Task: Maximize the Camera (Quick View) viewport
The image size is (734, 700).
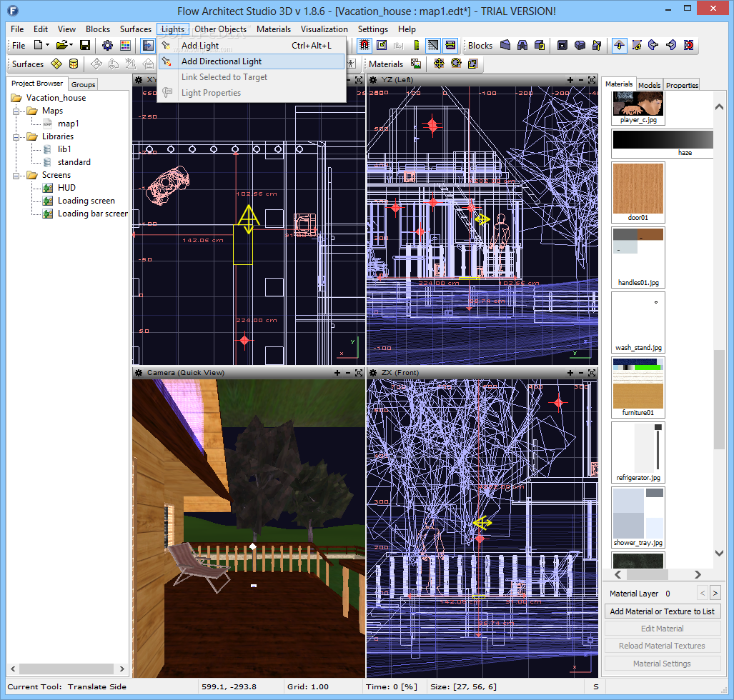Action: click(359, 373)
